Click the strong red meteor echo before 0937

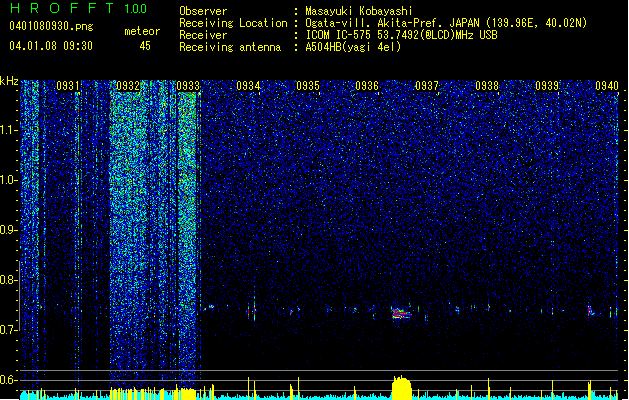pyautogui.click(x=401, y=313)
